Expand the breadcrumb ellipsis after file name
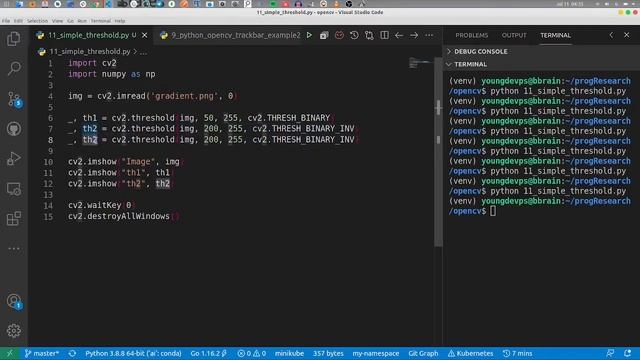Screen dimensions: 640x360 pyautogui.click(x=143, y=52)
